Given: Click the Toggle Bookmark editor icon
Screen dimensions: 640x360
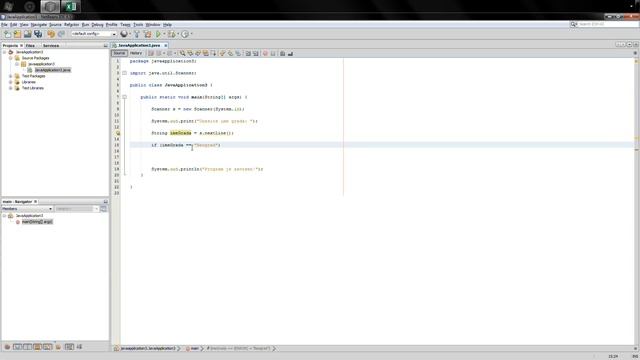Looking at the screenshot, I should coord(238,53).
